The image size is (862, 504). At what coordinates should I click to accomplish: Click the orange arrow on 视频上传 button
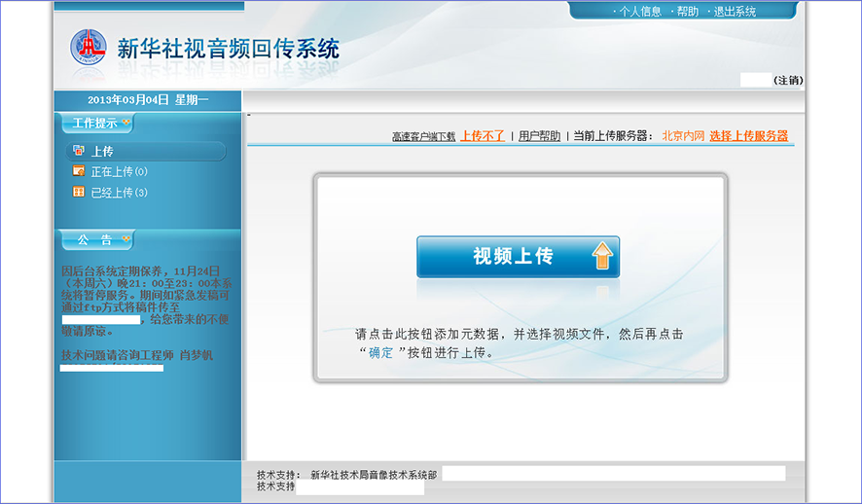pyautogui.click(x=602, y=256)
